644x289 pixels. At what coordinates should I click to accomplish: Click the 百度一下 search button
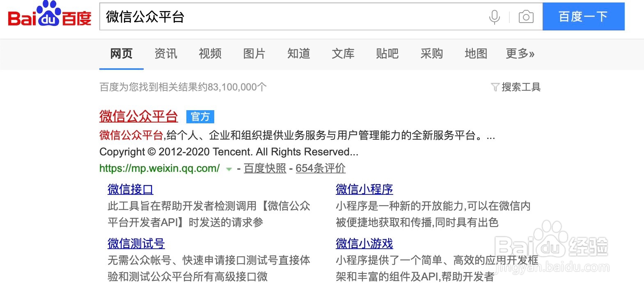click(x=583, y=16)
